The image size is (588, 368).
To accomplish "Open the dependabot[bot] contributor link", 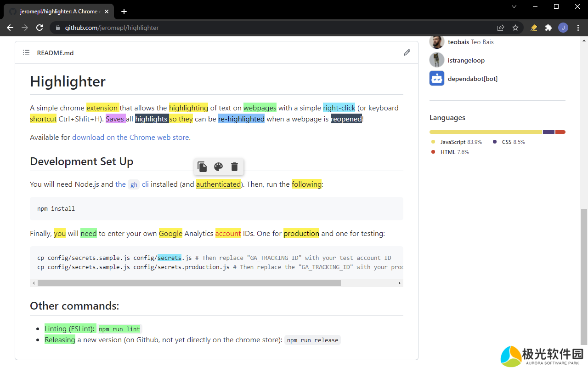I will point(472,79).
